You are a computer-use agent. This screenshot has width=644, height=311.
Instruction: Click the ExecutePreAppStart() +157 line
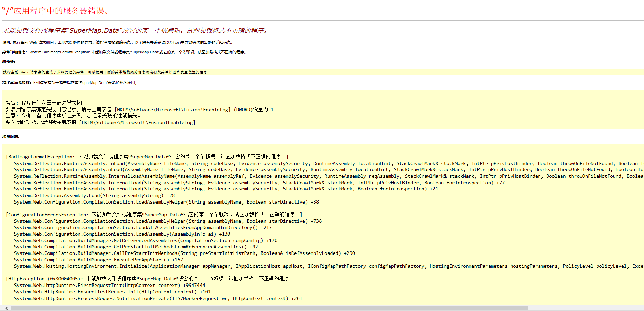pyautogui.click(x=98, y=260)
